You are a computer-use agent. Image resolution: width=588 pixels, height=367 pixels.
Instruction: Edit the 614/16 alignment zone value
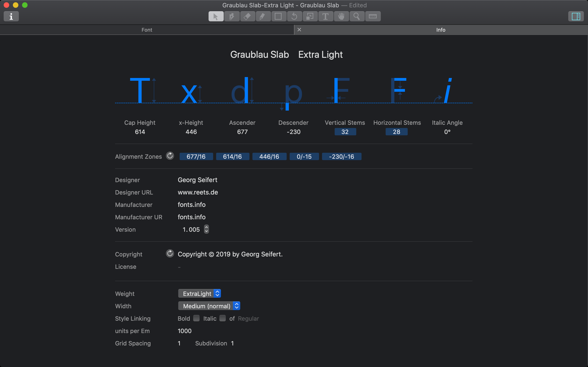coord(232,156)
